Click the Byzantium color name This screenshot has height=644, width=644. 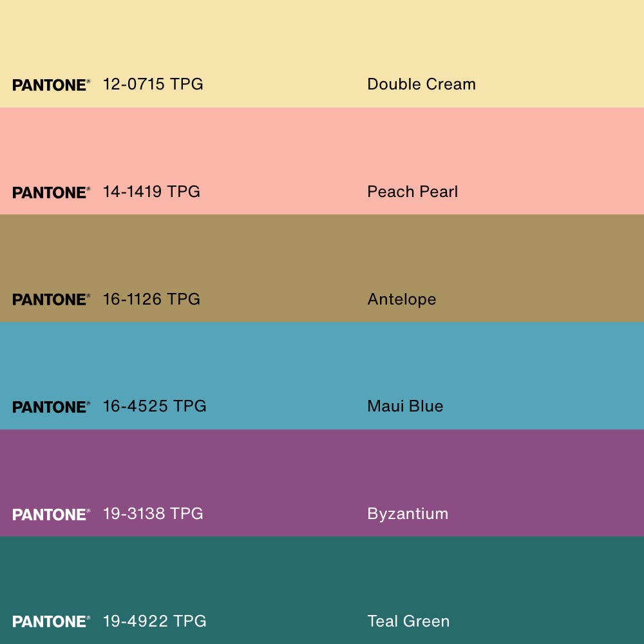pyautogui.click(x=407, y=513)
